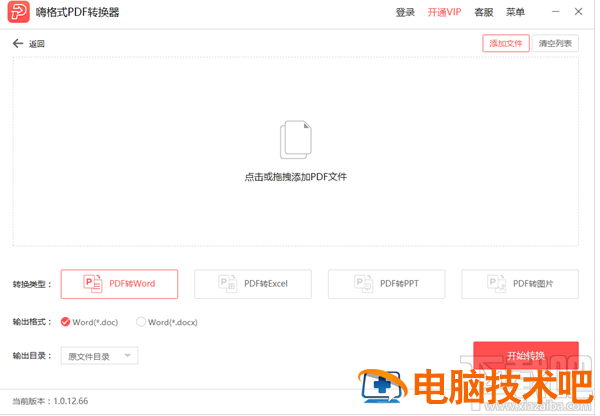Click the document icon in the drop area
The image size is (600, 416).
[x=295, y=140]
